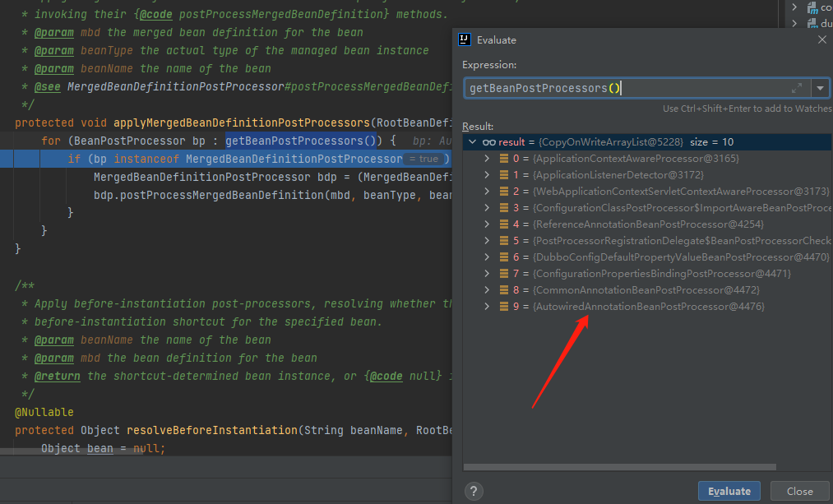Click the 'co' module icon in project tree

[x=812, y=7]
